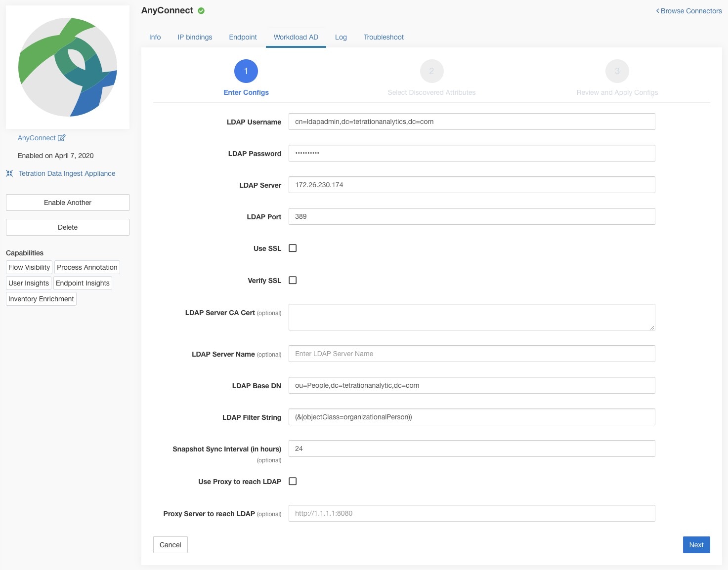728x570 pixels.
Task: Click the AnyConnect edit pencil icon
Action: coord(62,138)
